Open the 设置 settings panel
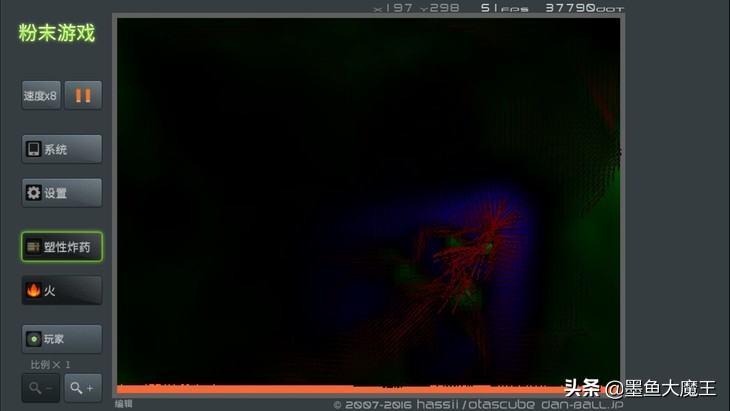 [62, 193]
